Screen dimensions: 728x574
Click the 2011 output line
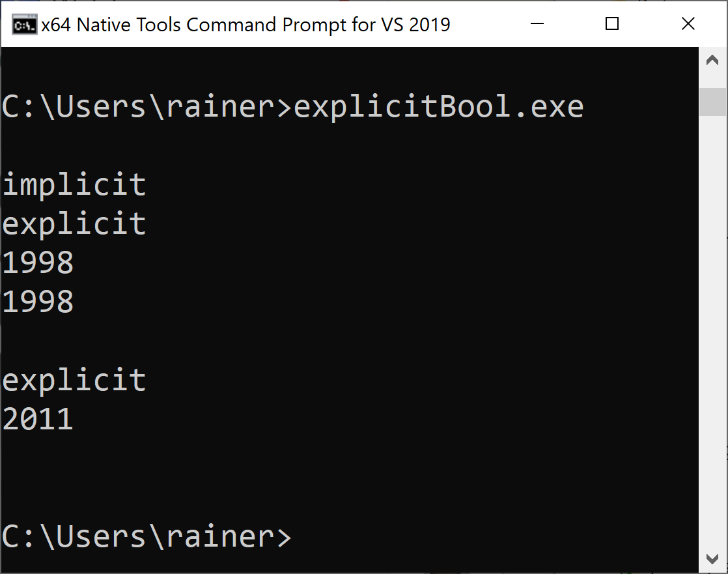point(38,420)
